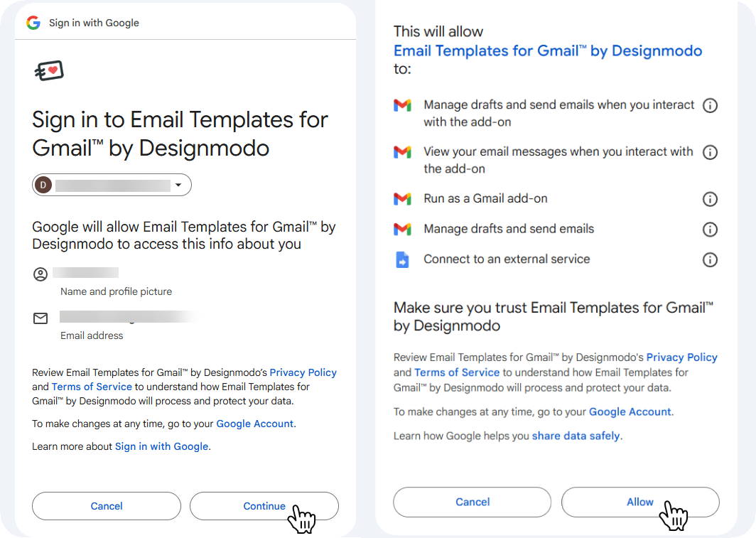Viewport: 756px width, 538px height.
Task: Open info icon for Connect to an external service
Action: (710, 260)
